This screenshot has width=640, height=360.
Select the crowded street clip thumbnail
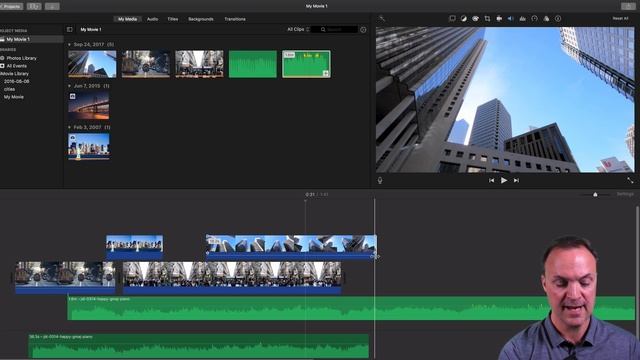[199, 64]
